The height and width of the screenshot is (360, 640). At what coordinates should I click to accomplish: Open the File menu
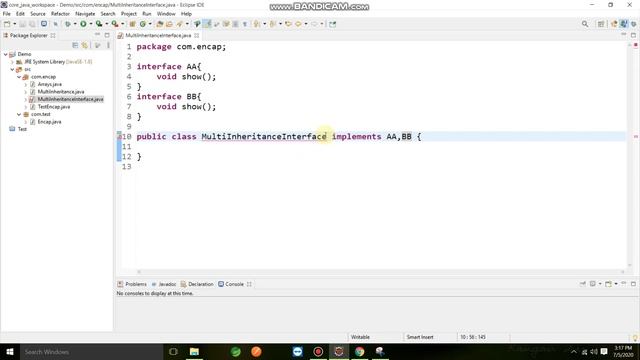(x=7, y=13)
